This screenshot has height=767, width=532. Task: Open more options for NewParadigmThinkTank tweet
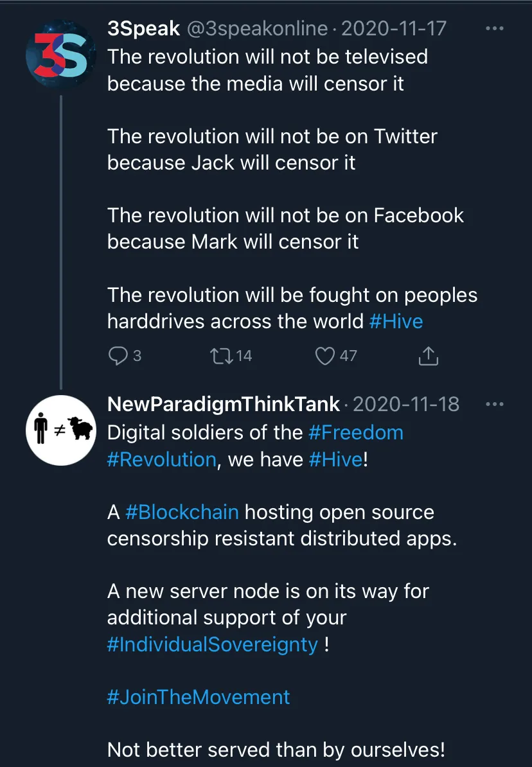[494, 404]
